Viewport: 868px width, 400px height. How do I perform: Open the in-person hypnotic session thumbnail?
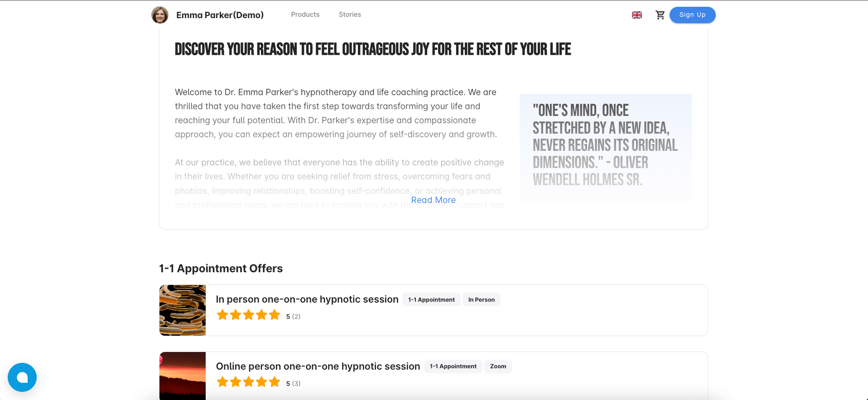click(183, 310)
